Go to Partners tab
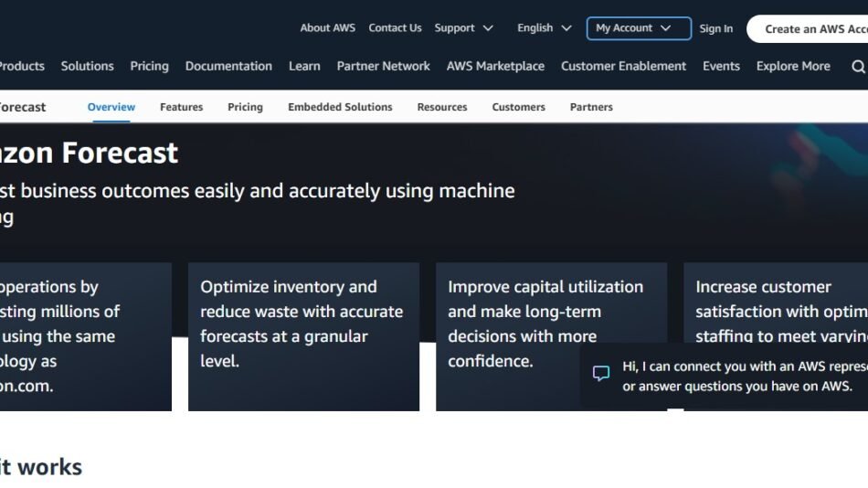Screen dimensions: 868x488 [x=591, y=107]
